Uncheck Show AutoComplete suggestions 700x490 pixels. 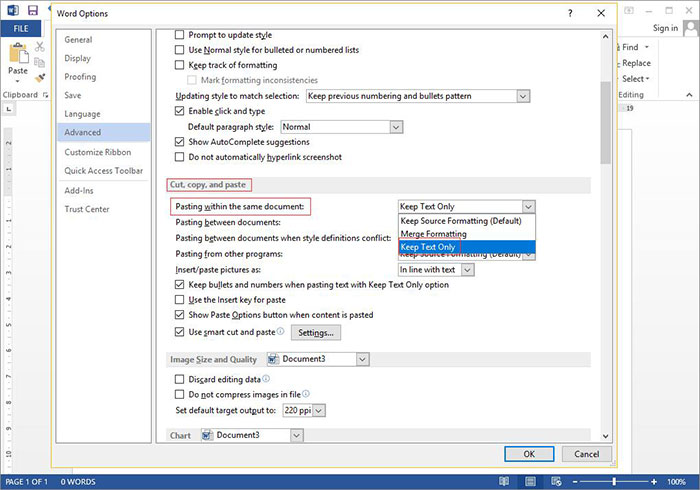point(179,141)
